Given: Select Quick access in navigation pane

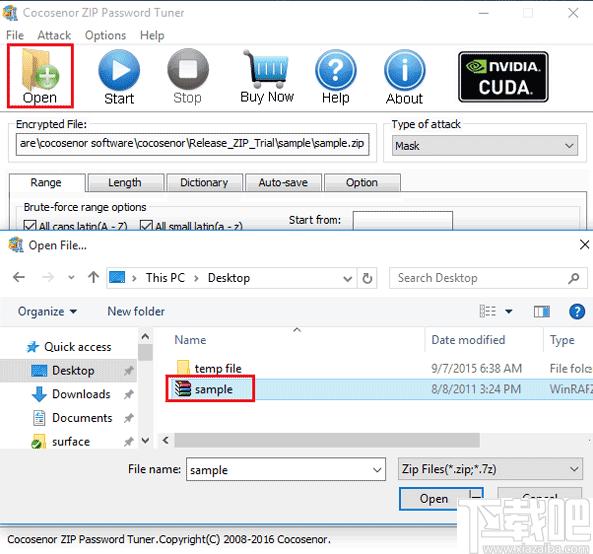Looking at the screenshot, I should pos(70,347).
